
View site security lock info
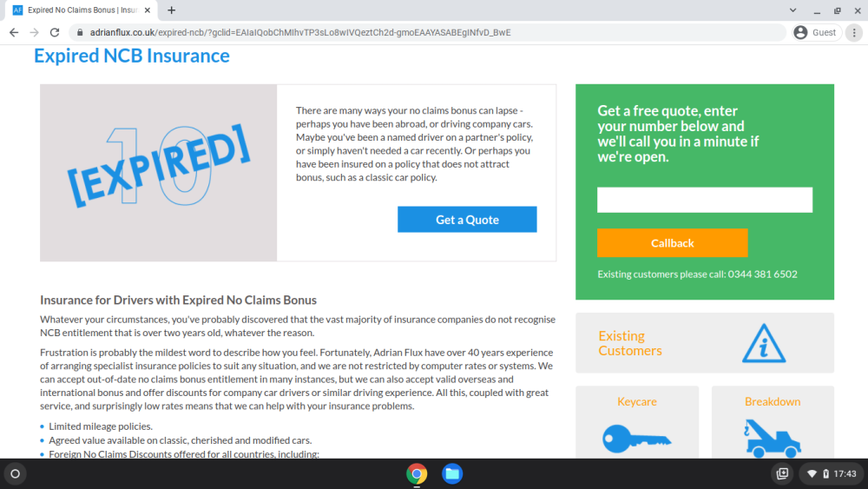(x=80, y=33)
